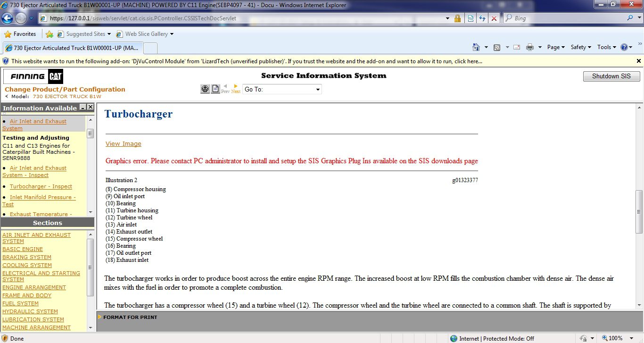Open HYDRAULIC SYSTEM section
The width and height of the screenshot is (644, 343).
click(x=30, y=311)
